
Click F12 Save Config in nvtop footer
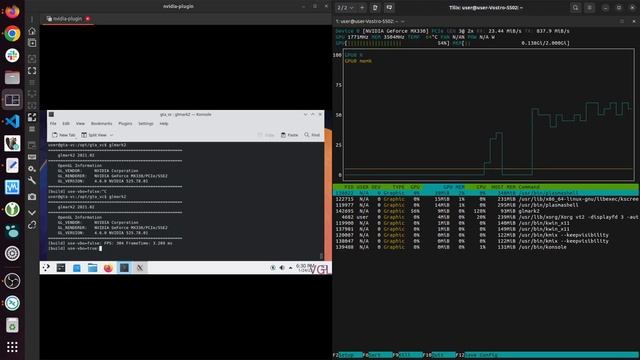pos(547,355)
